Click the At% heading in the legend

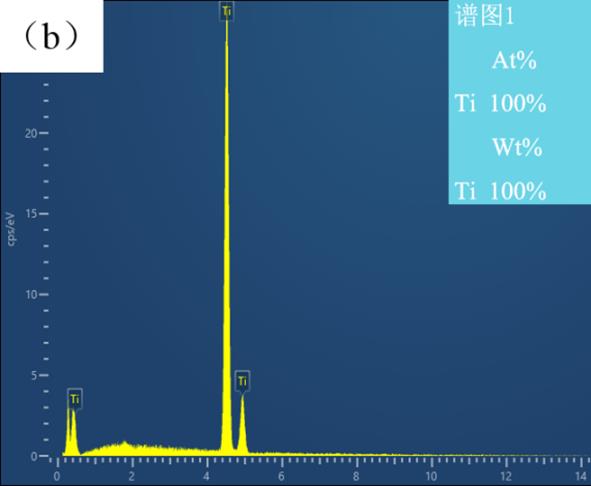pos(514,60)
